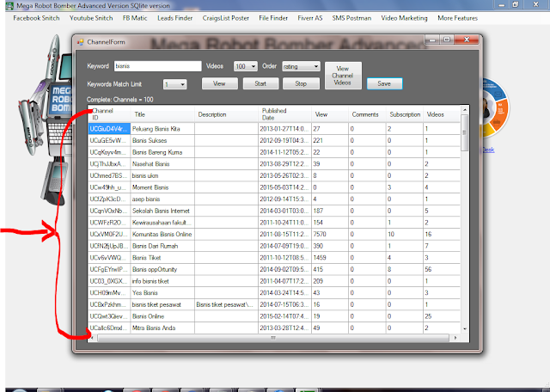Sort by the Comments column header
The image size is (550, 392).
tap(367, 114)
